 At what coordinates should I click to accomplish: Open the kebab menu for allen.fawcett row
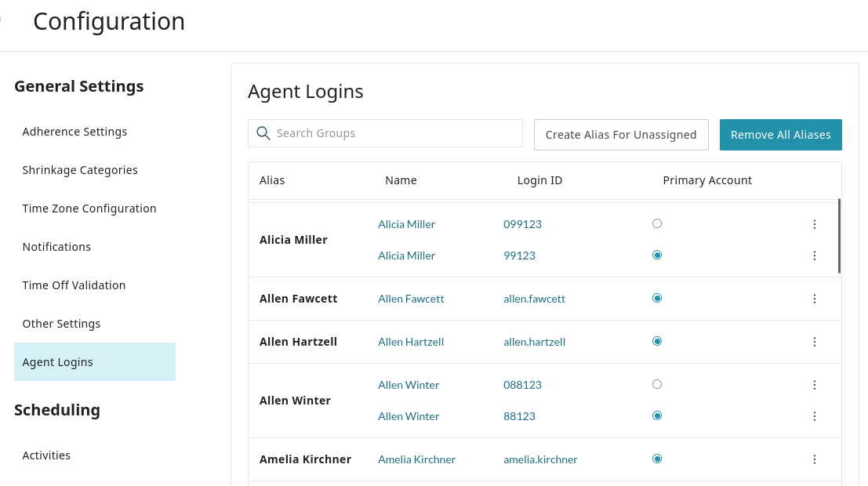[814, 299]
